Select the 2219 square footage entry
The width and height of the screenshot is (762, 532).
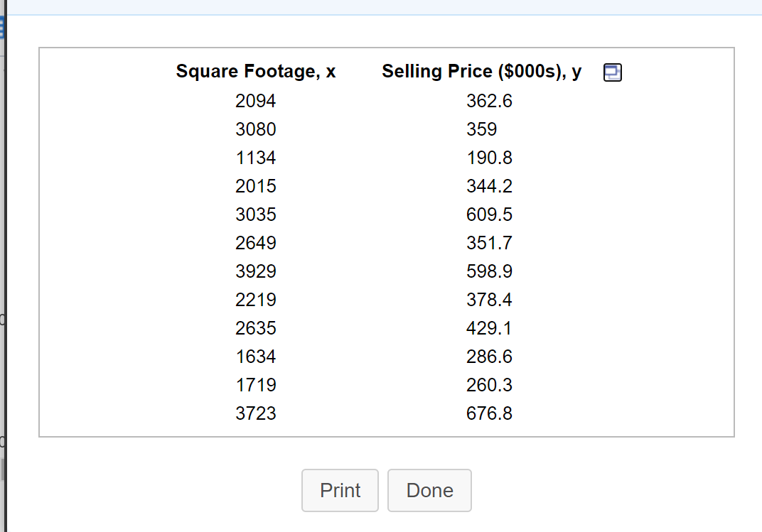click(x=256, y=300)
